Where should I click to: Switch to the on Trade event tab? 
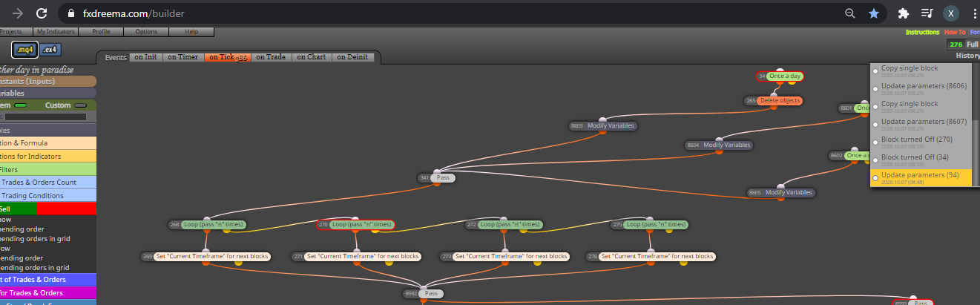271,57
